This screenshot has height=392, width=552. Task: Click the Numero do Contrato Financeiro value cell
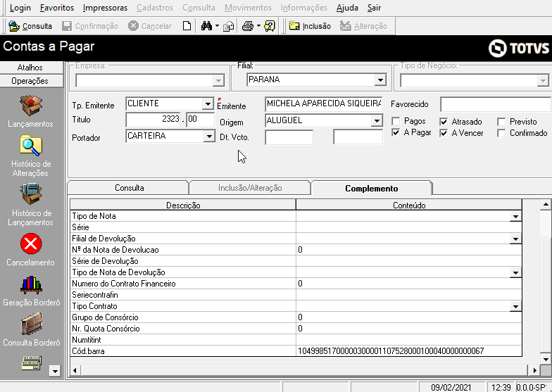(408, 284)
